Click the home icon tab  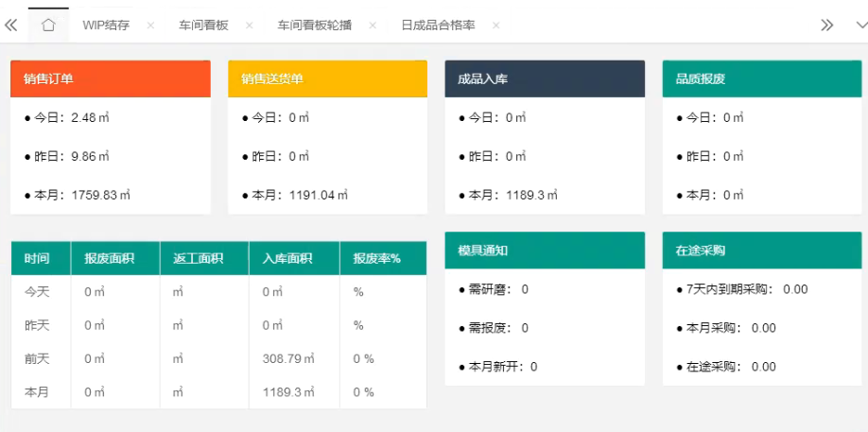tap(48, 26)
